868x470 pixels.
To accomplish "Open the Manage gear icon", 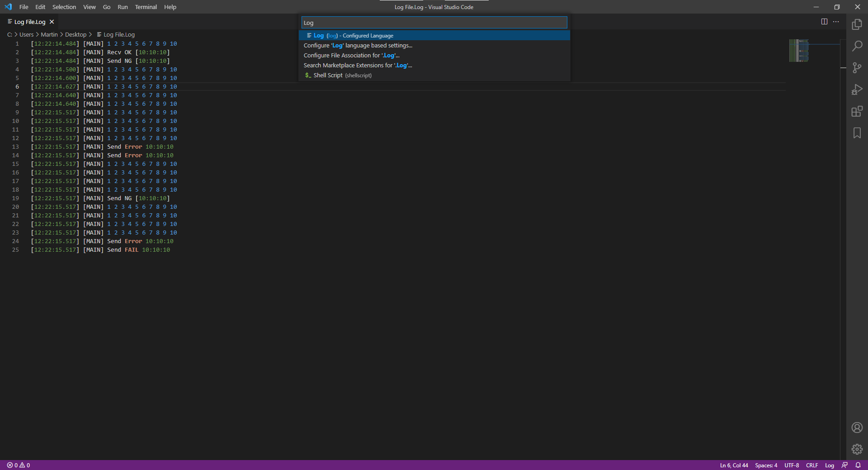I will coord(857,449).
